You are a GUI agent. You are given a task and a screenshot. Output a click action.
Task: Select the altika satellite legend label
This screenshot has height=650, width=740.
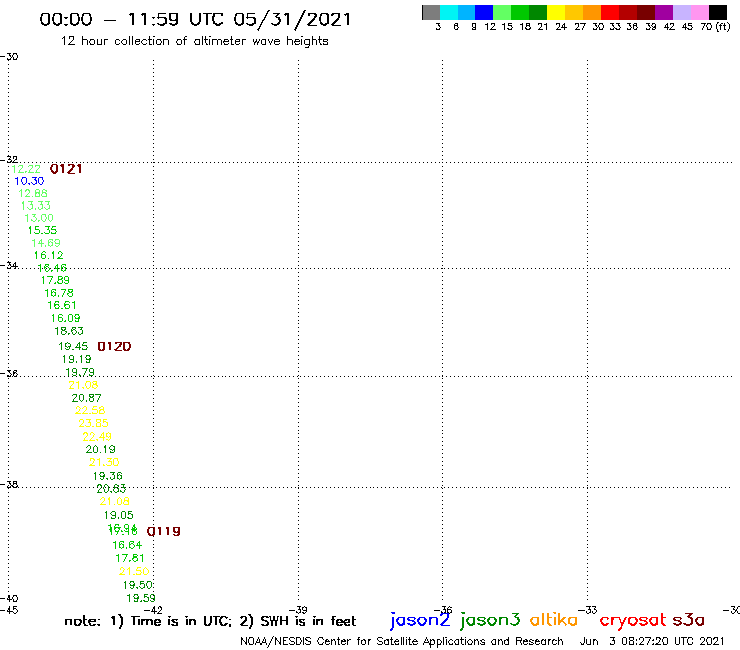554,620
